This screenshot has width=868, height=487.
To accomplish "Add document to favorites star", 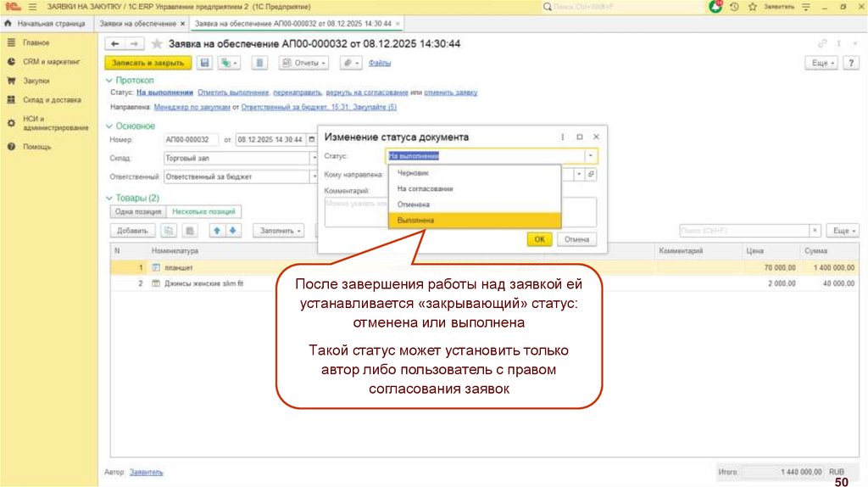I will pos(157,44).
